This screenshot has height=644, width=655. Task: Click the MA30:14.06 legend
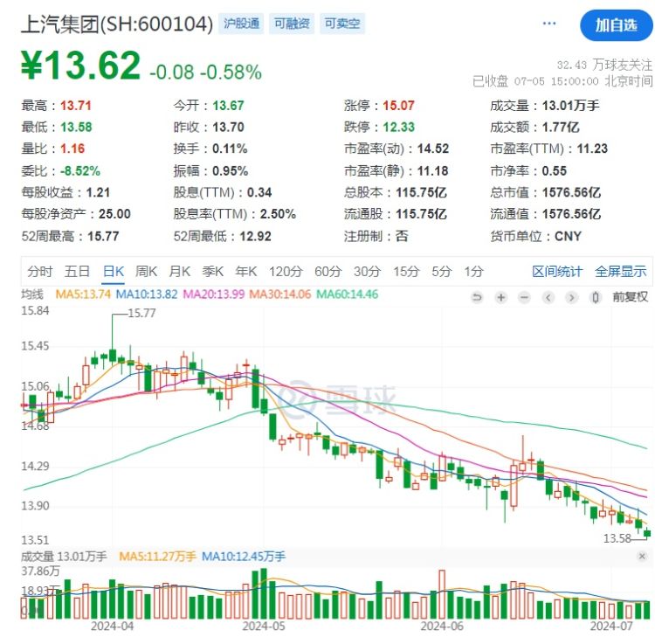(280, 294)
